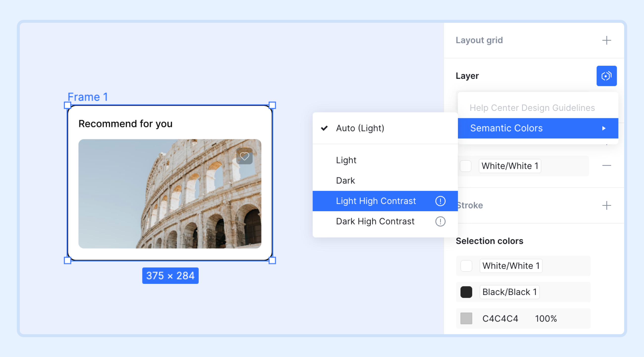644x357 pixels.
Task: Click the top-left resize handle of Frame 1
Action: pos(68,105)
